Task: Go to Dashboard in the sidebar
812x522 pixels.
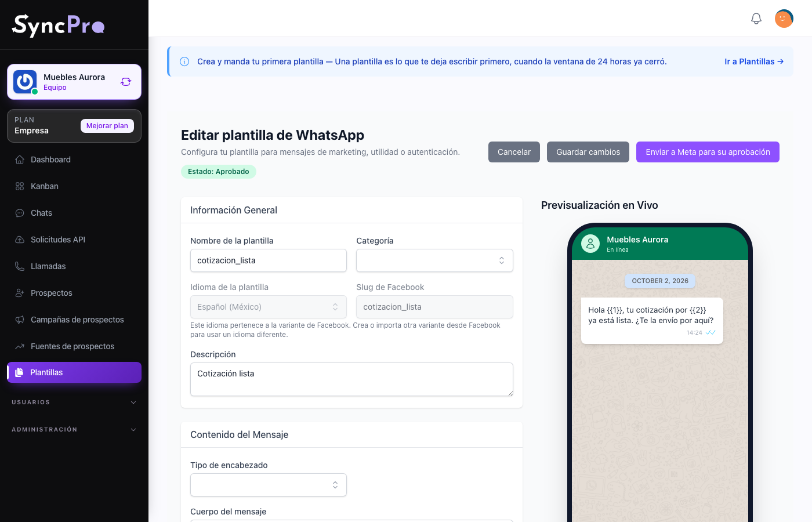Action: 74,159
